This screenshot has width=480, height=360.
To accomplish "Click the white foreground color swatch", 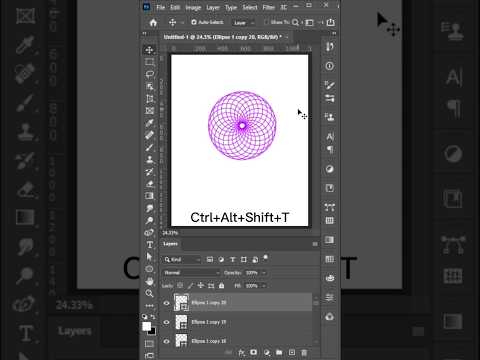I will pos(146,326).
